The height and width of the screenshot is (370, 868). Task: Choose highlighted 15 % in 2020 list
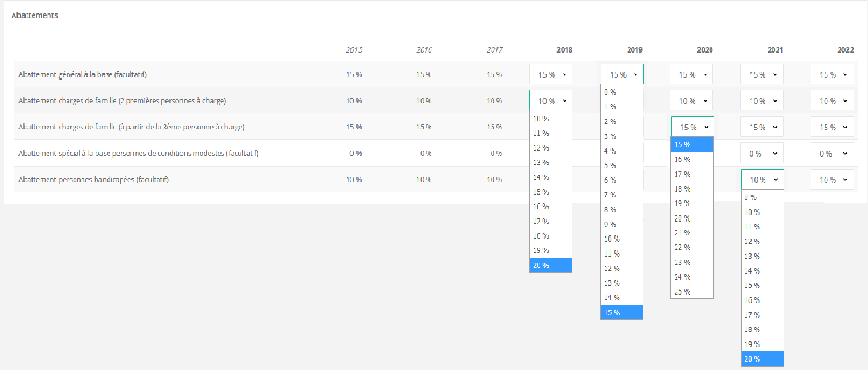691,145
